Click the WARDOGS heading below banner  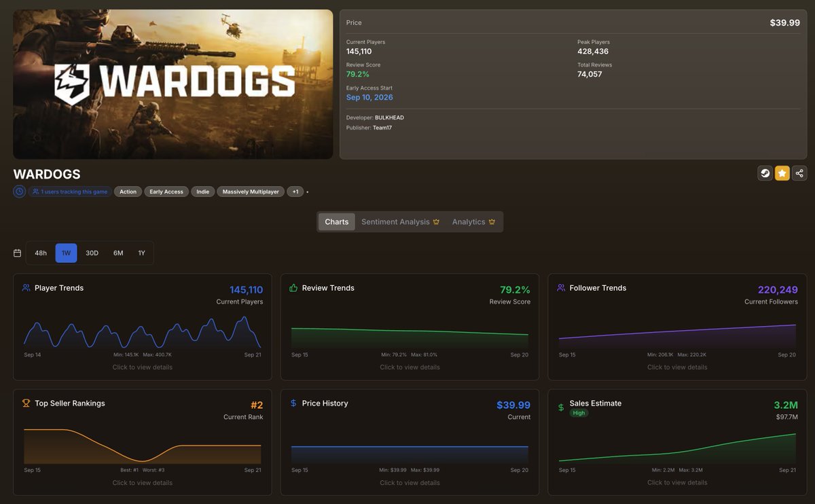tap(47, 174)
